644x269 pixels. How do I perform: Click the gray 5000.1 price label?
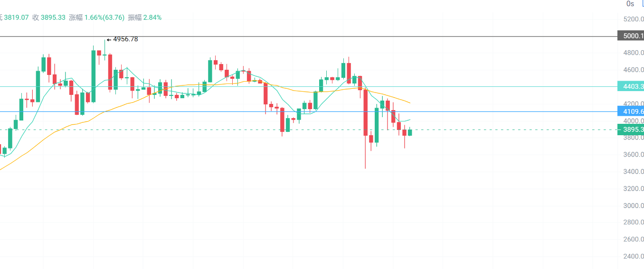tap(631, 36)
